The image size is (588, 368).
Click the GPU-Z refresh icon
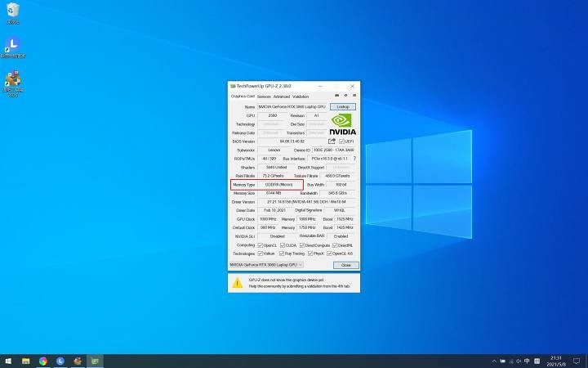coord(345,96)
